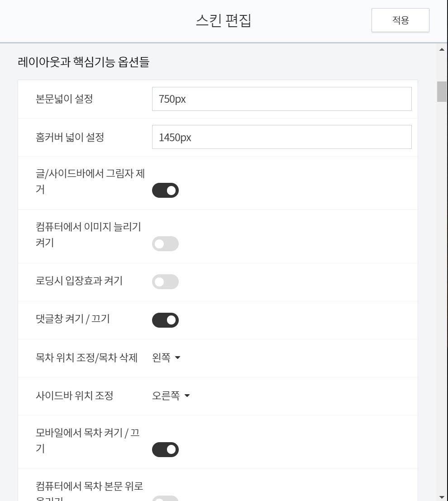Click the chevron next to 왼쪽

[178, 358]
